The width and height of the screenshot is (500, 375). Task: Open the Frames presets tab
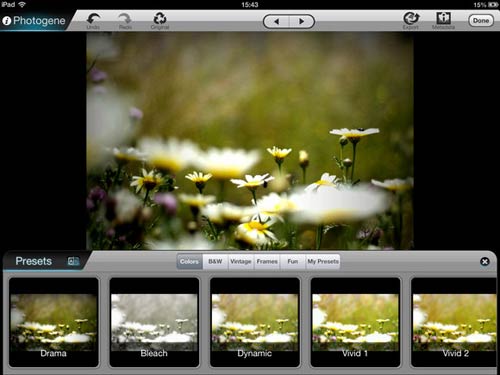pos(267,261)
